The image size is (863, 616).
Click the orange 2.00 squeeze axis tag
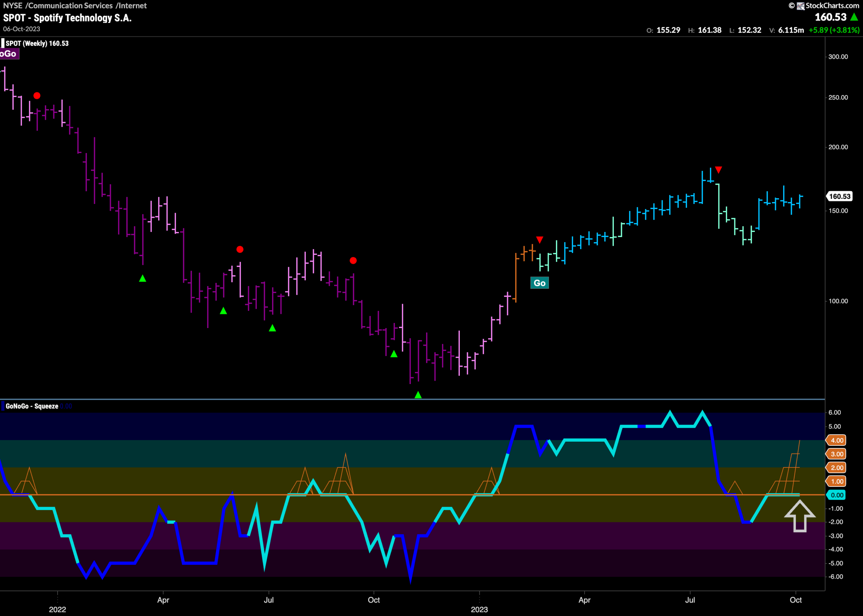click(x=836, y=468)
